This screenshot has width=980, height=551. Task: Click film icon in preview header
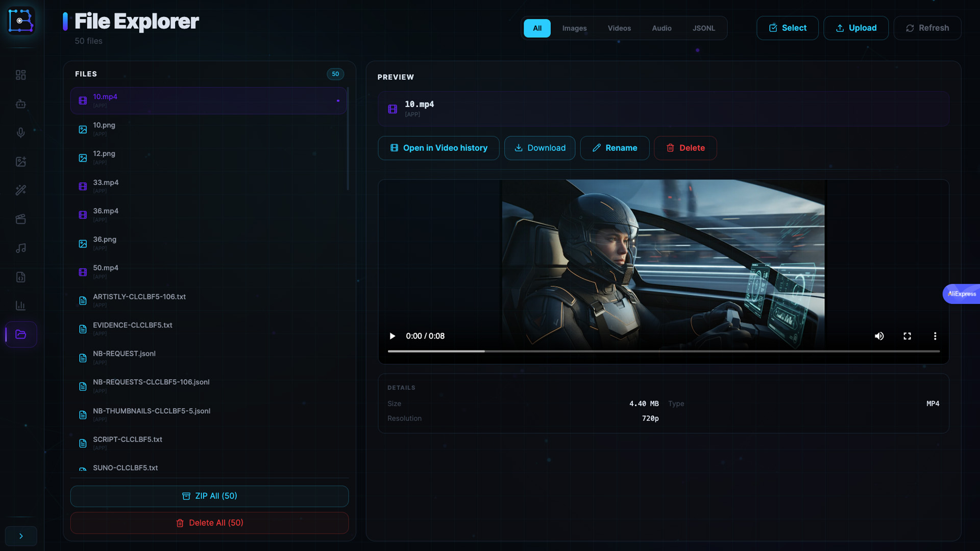point(393,109)
